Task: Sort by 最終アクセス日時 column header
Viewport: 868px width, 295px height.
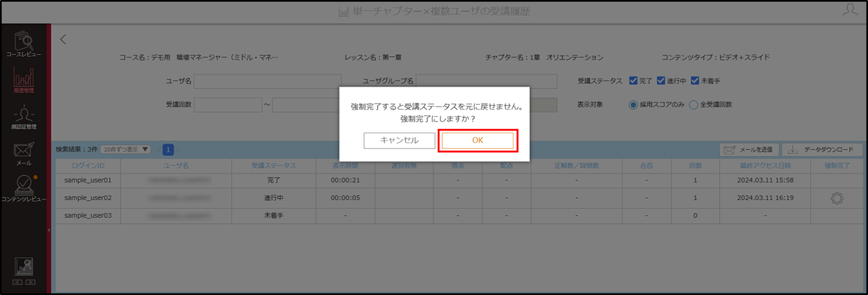Action: [x=765, y=165]
